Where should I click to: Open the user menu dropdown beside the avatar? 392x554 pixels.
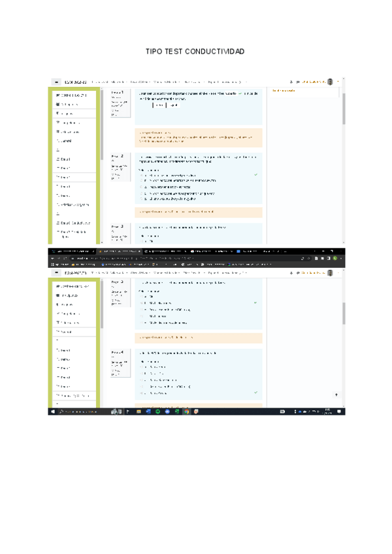tap(338, 82)
